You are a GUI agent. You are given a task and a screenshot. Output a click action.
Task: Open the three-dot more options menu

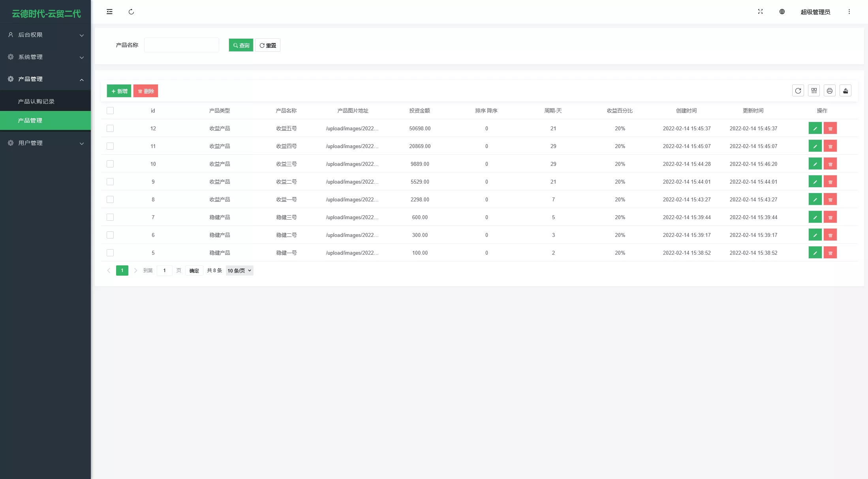coord(849,12)
